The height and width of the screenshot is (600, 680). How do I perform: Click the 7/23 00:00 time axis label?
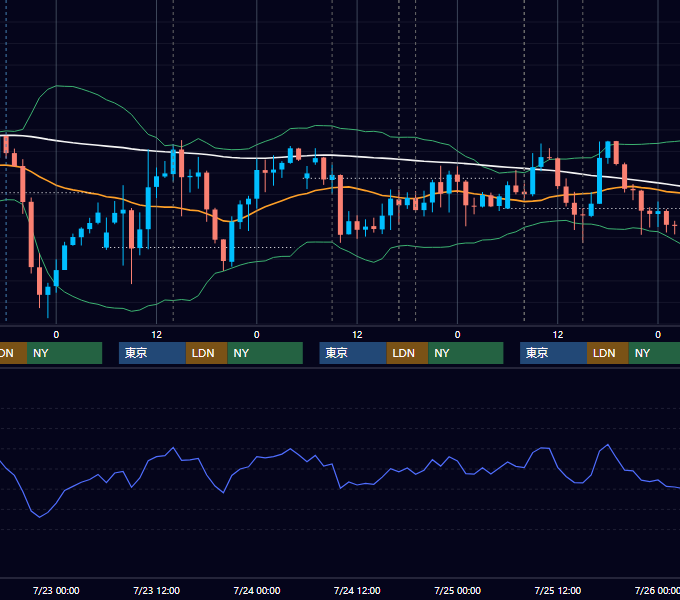pos(56,590)
